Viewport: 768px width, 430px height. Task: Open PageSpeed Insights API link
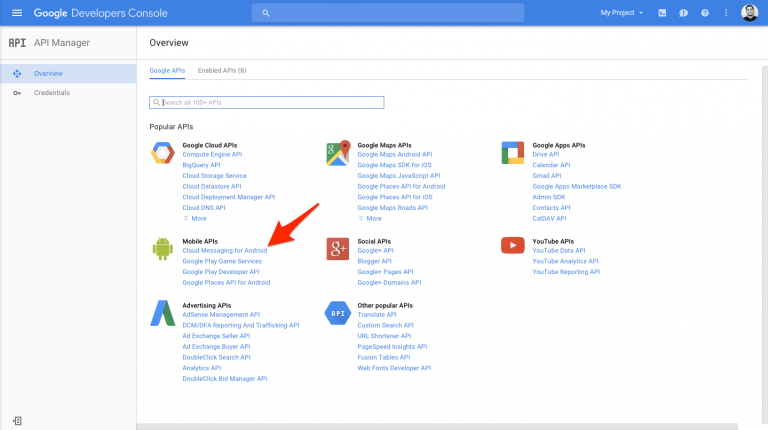click(392, 347)
